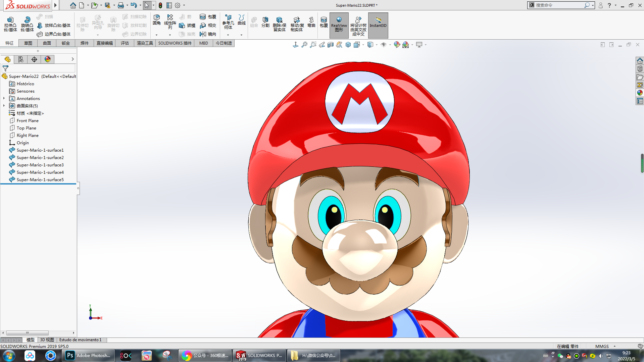Viewport: 644px width, 362px height.
Task: Select Top Plane in feature tree
Action: (26, 128)
